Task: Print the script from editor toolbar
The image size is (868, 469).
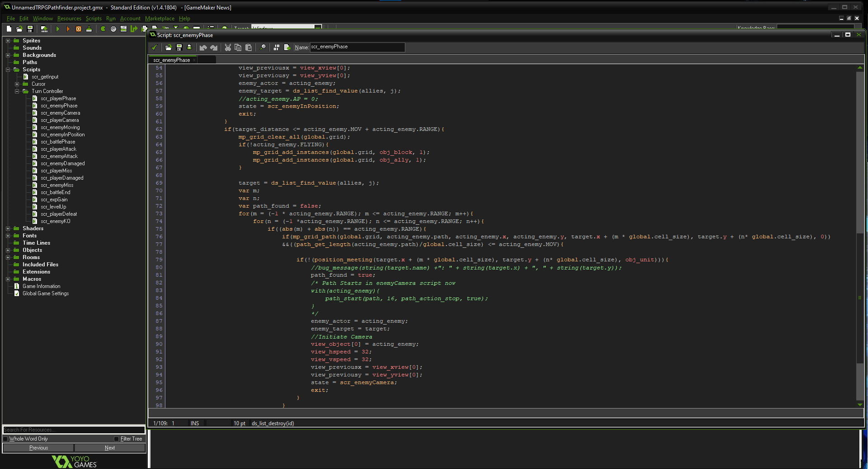Action: tap(189, 47)
